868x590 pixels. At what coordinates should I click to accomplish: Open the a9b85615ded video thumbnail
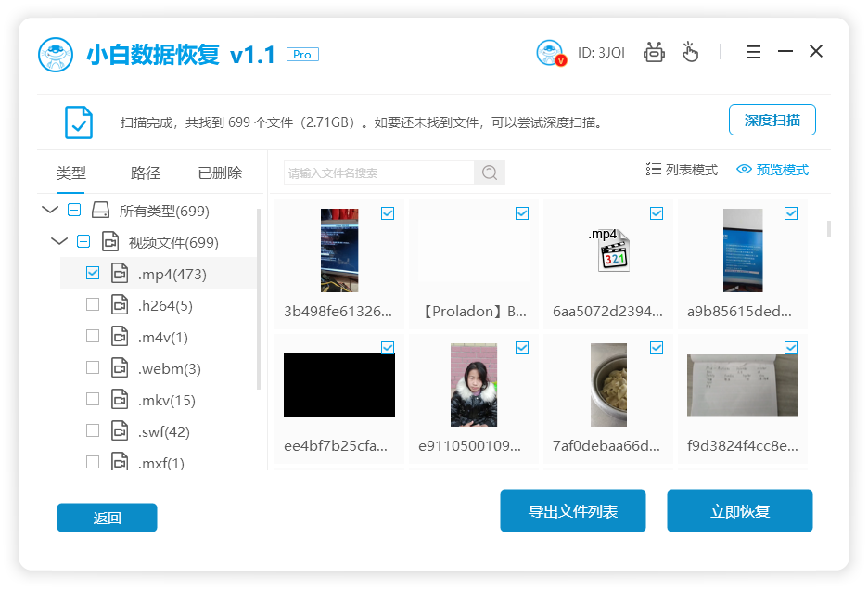point(743,250)
